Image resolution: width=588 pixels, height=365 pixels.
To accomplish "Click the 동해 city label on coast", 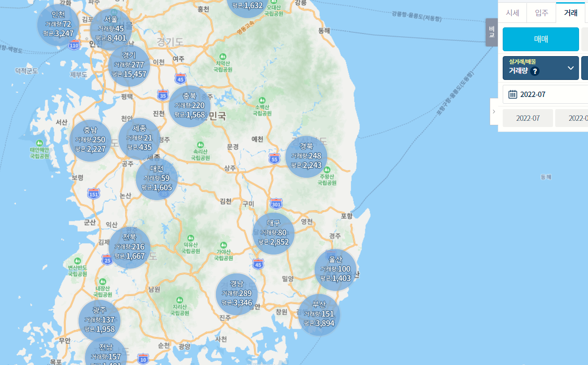I will pyautogui.click(x=324, y=31).
